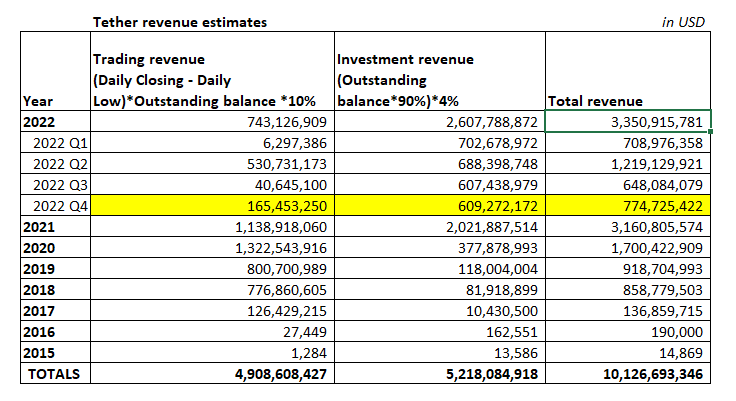Select the 2016 year cell
The width and height of the screenshot is (736, 401).
(55, 332)
